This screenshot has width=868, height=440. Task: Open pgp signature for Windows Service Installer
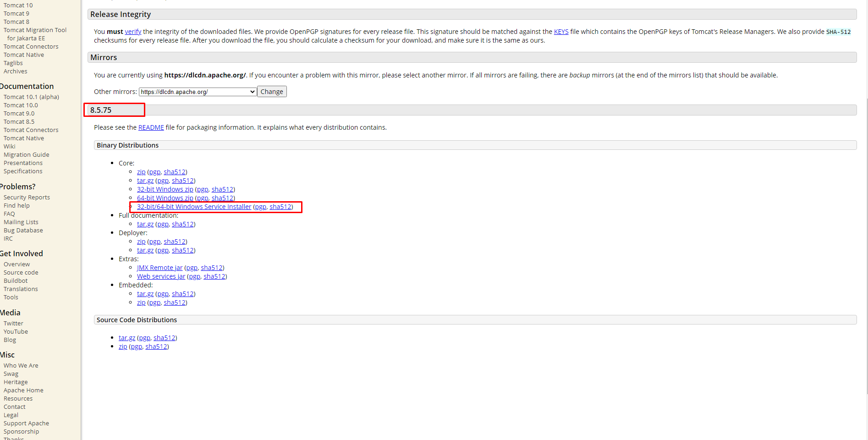pyautogui.click(x=260, y=207)
